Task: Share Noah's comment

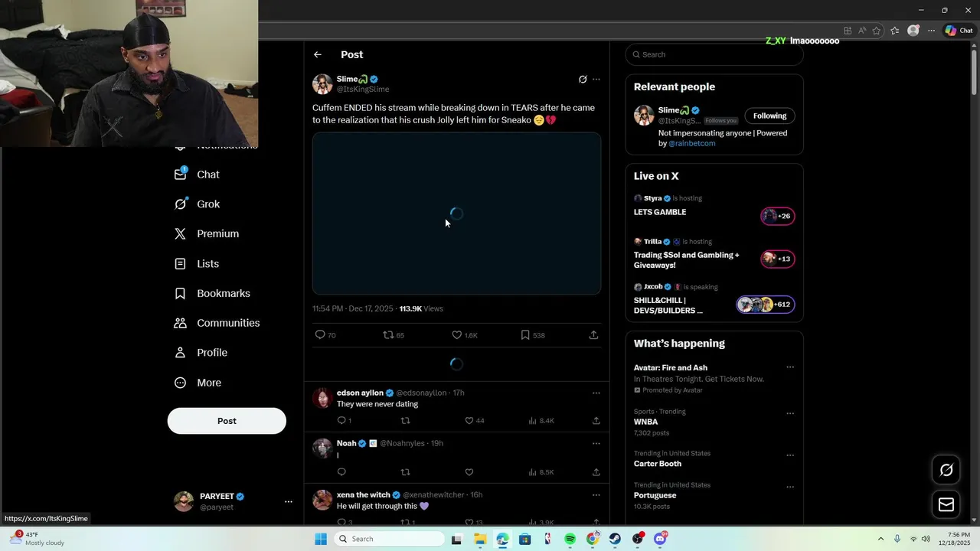Action: pyautogui.click(x=596, y=472)
